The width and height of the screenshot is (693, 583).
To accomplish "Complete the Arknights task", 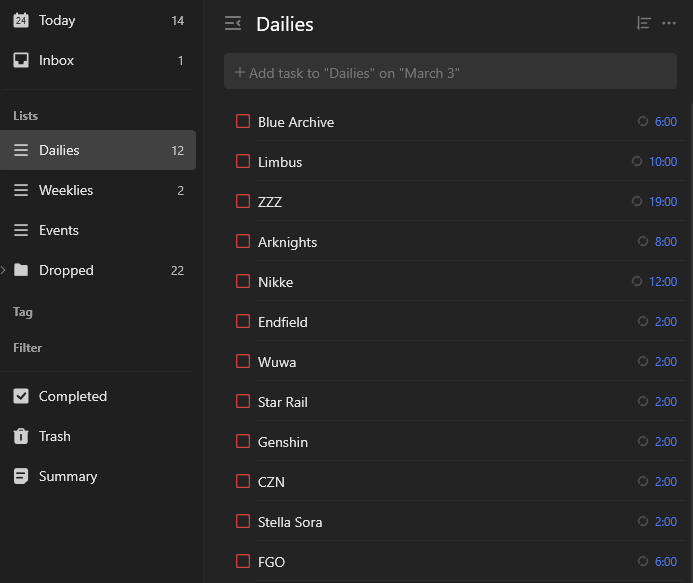I will click(243, 241).
